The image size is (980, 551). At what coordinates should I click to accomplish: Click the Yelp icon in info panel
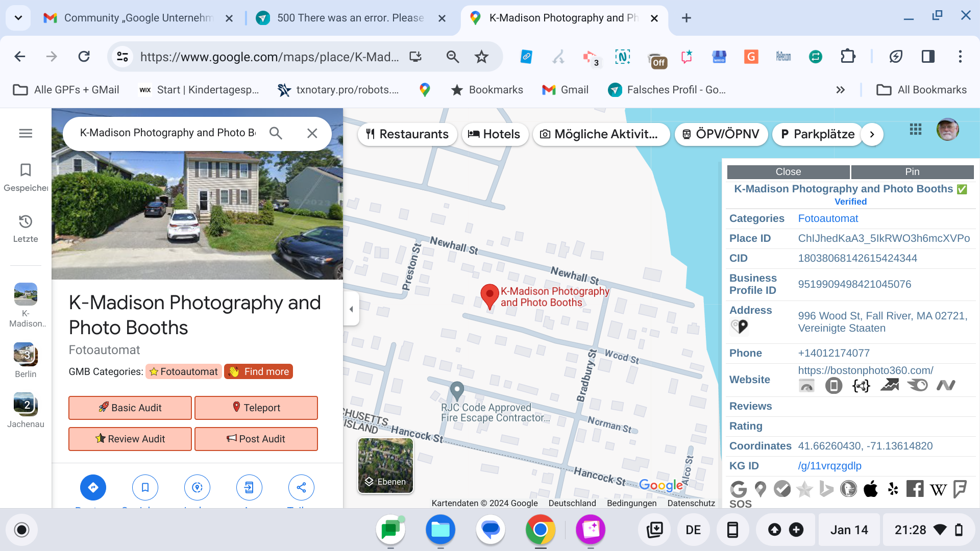point(893,489)
